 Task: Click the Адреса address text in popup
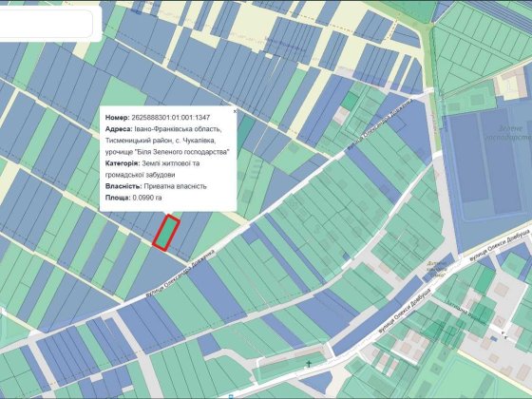tap(166, 141)
